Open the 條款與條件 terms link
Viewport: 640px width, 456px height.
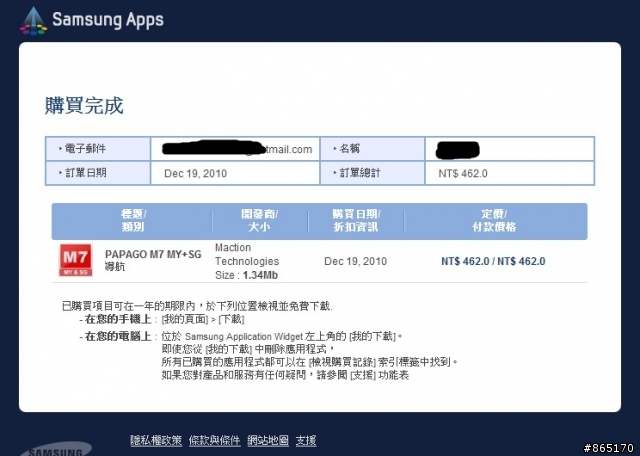214,440
